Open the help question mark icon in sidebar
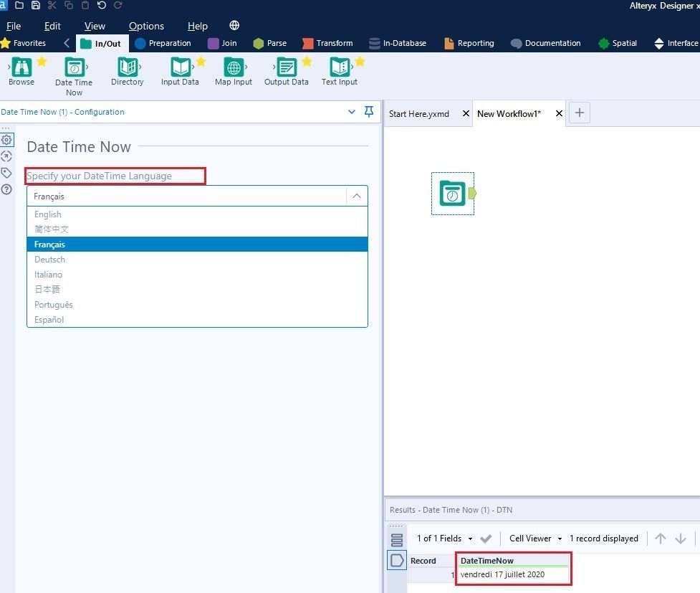700x593 pixels. 6,189
